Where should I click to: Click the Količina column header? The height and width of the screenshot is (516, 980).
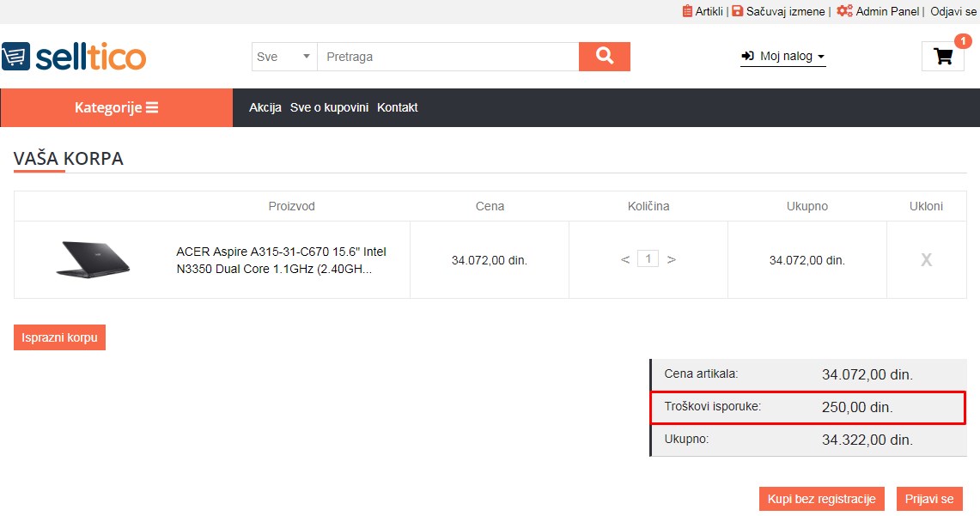(x=648, y=206)
